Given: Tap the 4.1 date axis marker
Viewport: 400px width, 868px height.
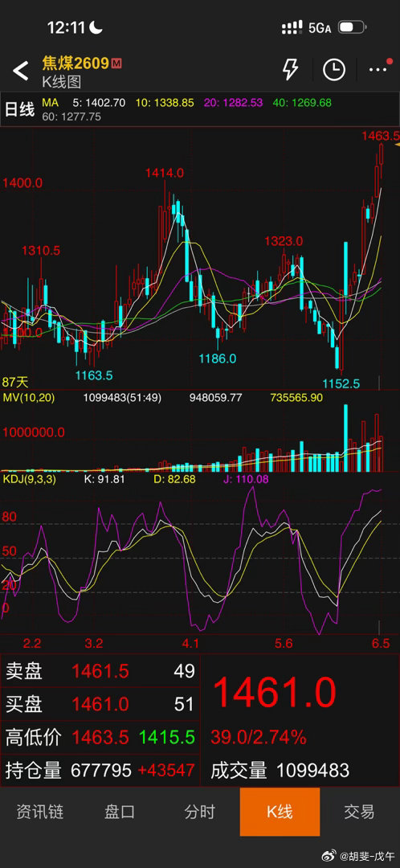Looking at the screenshot, I should point(190,643).
